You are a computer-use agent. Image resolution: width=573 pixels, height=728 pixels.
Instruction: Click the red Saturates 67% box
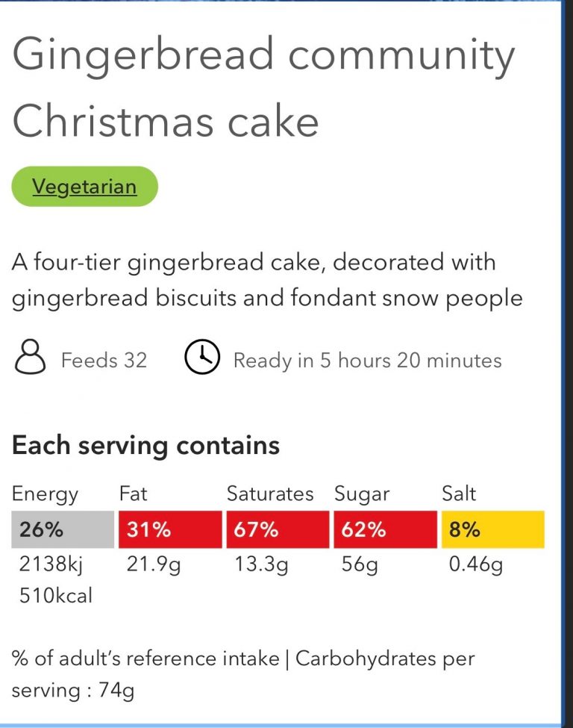[278, 529]
